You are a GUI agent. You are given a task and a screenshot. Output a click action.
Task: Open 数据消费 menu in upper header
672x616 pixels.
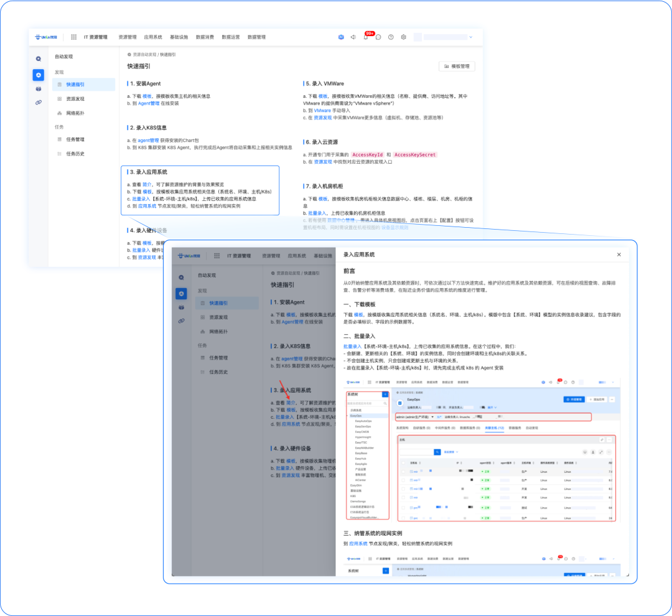coord(205,37)
